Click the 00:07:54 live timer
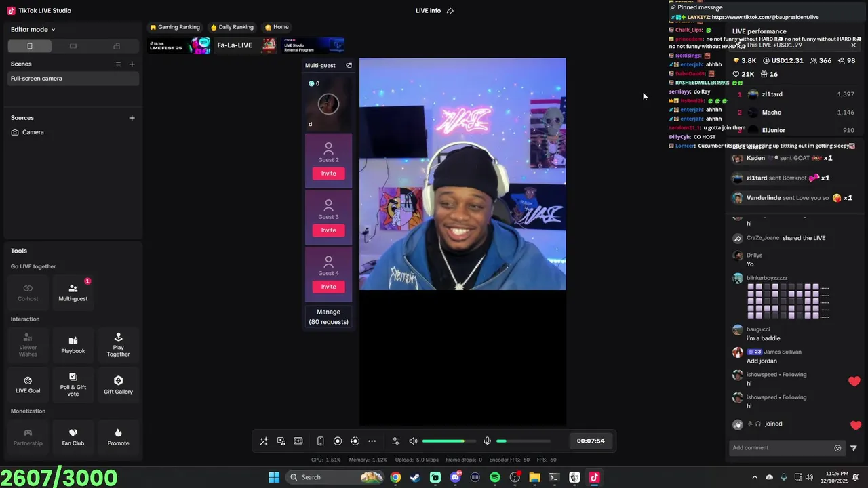Image resolution: width=868 pixels, height=488 pixels. point(591,441)
